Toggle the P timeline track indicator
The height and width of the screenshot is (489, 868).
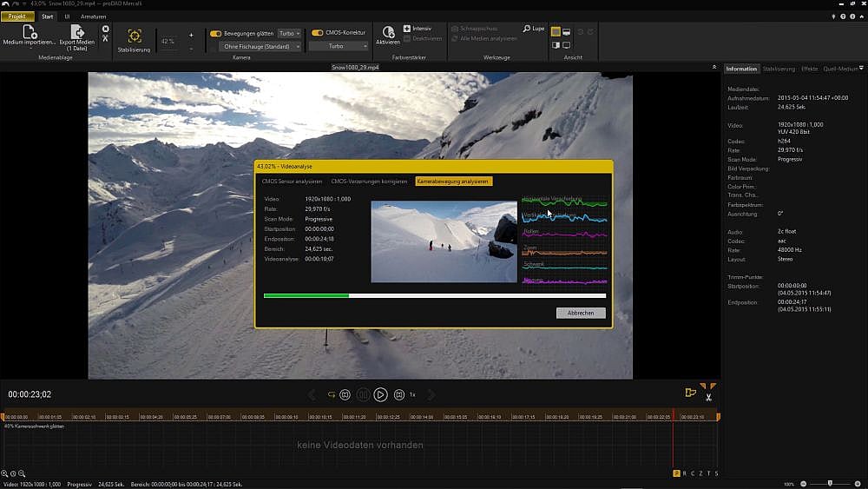pyautogui.click(x=676, y=473)
